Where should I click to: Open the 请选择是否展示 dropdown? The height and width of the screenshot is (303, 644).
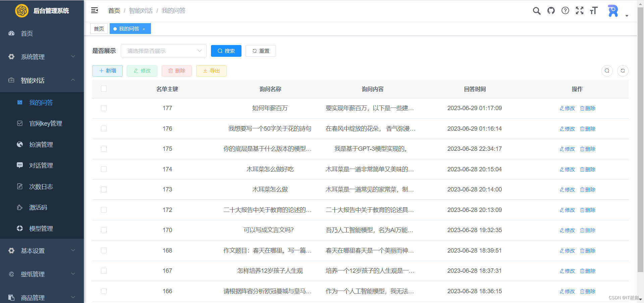pyautogui.click(x=163, y=51)
